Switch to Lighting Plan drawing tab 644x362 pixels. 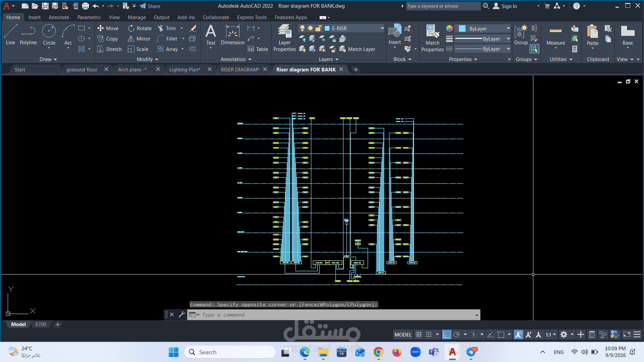click(184, 70)
